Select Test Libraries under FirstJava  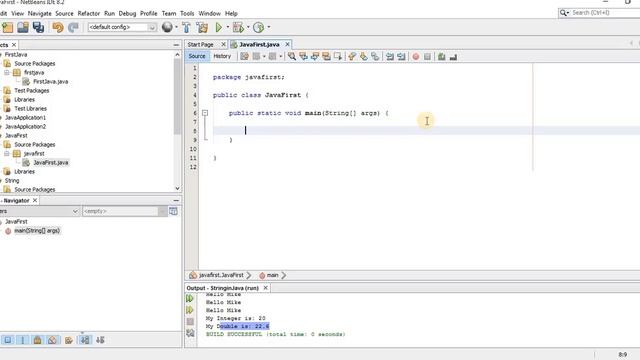coord(30,109)
